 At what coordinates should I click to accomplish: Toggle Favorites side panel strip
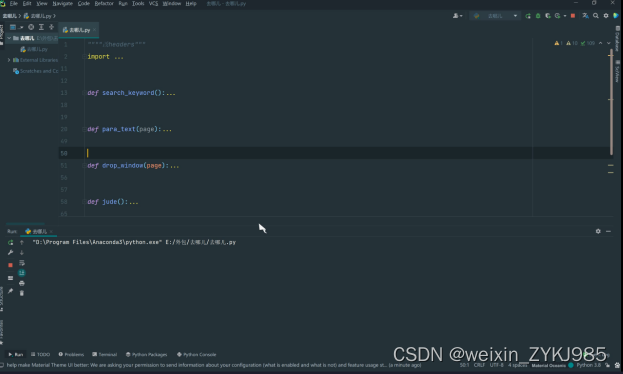2,333
